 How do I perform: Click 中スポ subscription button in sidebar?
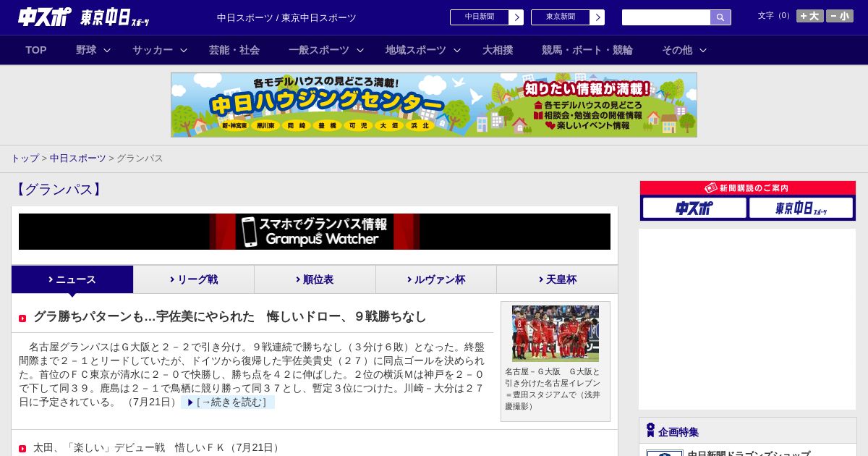694,208
